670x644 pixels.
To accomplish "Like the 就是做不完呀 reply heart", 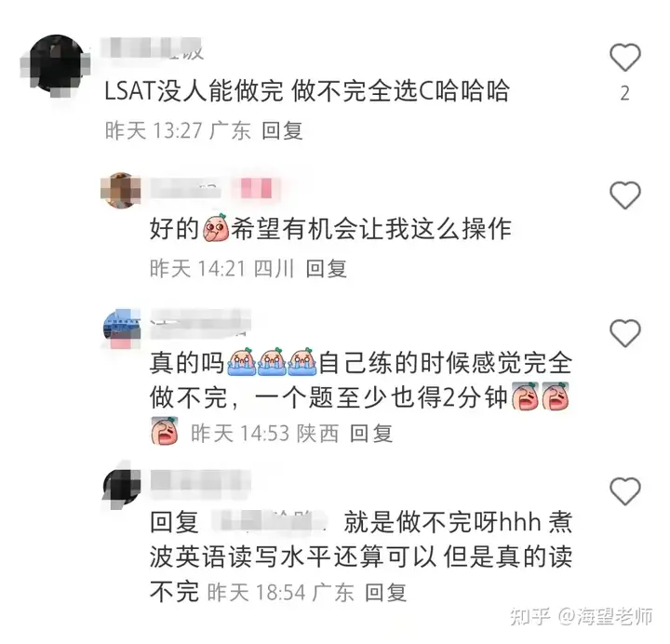I will 624,491.
